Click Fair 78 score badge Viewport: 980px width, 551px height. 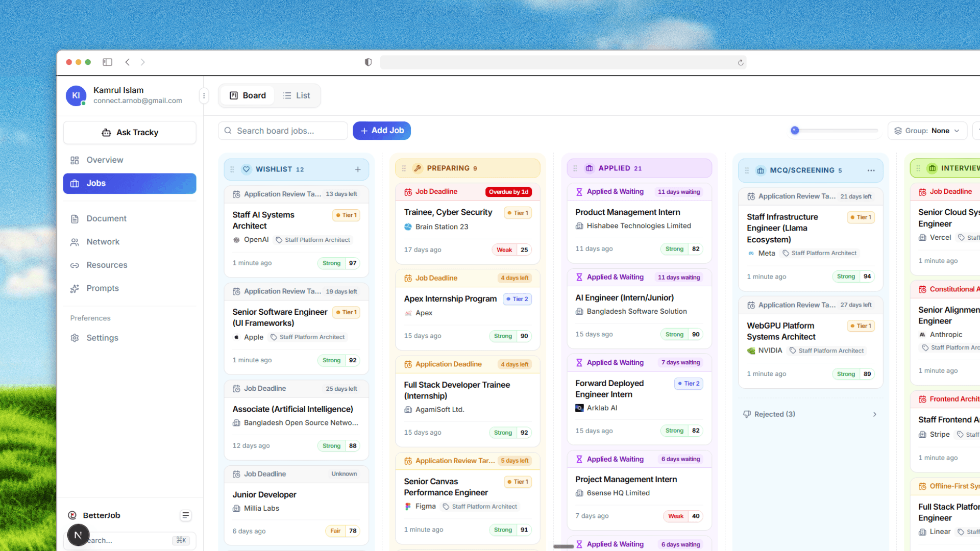342,531
